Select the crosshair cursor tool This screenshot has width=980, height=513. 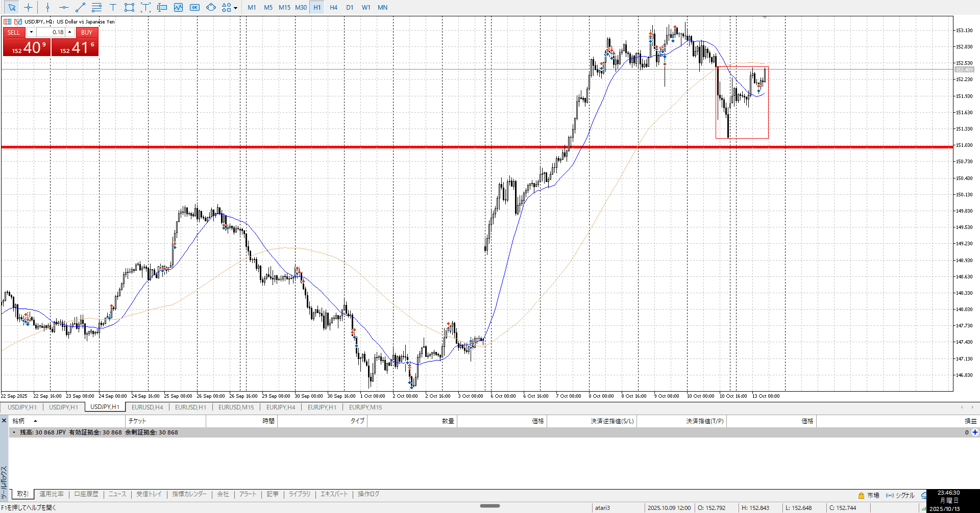tap(28, 7)
